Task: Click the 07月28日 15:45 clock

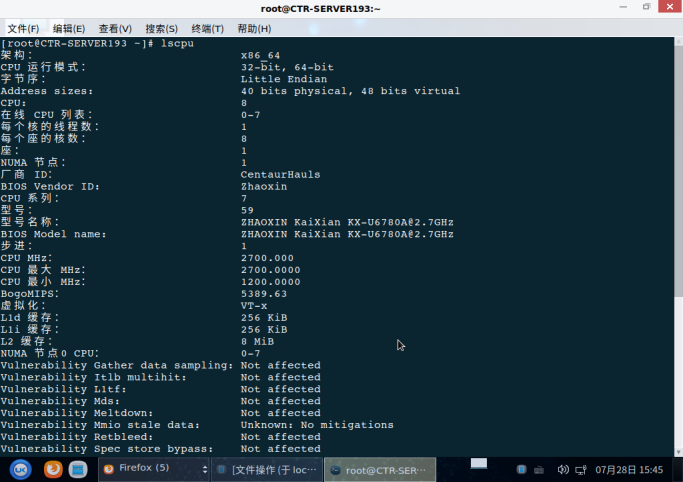Action: click(629, 470)
